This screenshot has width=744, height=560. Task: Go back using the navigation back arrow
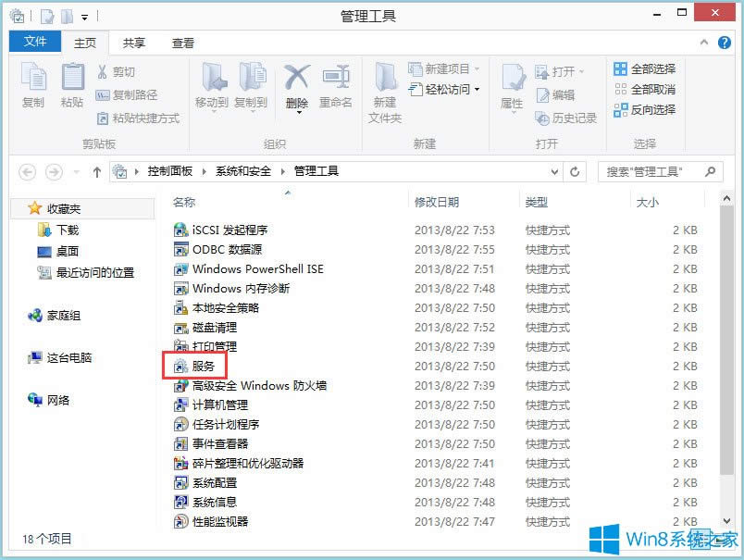(x=29, y=171)
